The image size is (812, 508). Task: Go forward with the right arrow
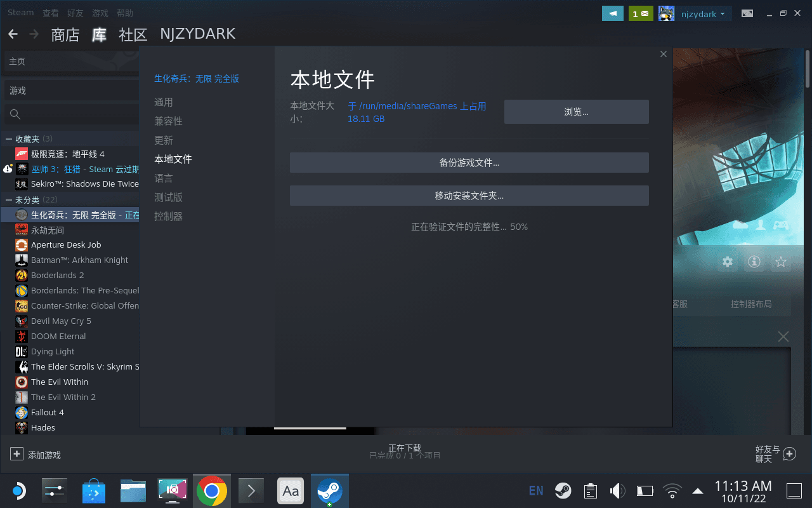pos(34,34)
